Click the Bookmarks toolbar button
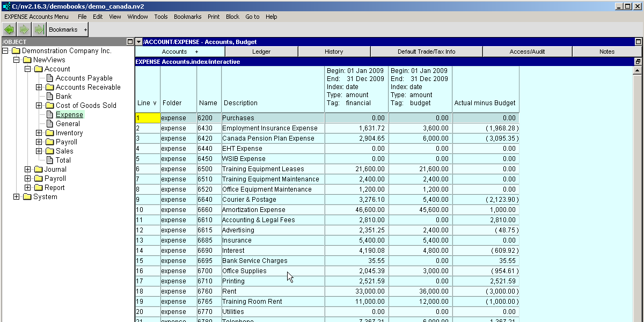The image size is (644, 322). coord(67,30)
